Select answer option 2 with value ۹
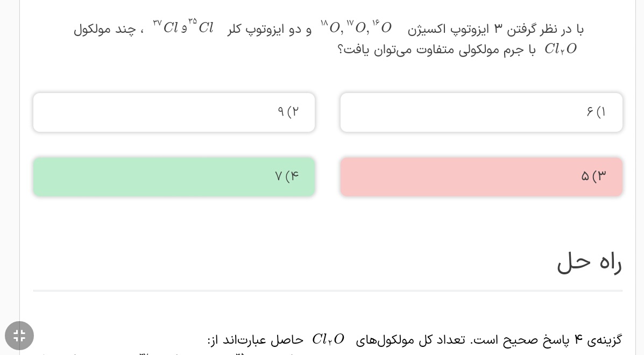 point(174,112)
